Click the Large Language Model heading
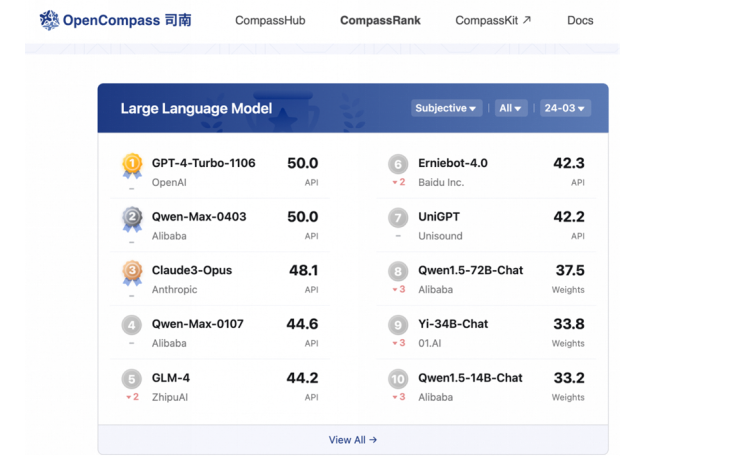Viewport: 736px width, 469px height. tap(196, 108)
